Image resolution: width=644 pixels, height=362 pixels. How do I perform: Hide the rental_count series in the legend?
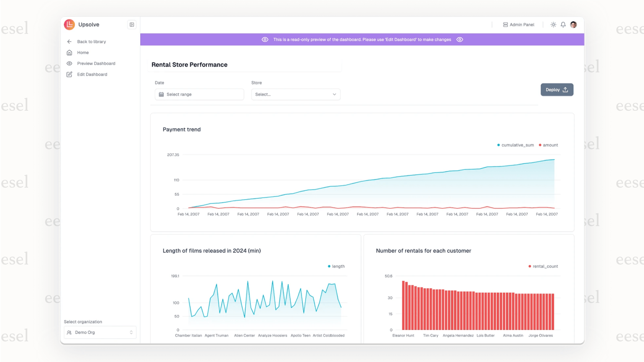(x=543, y=266)
